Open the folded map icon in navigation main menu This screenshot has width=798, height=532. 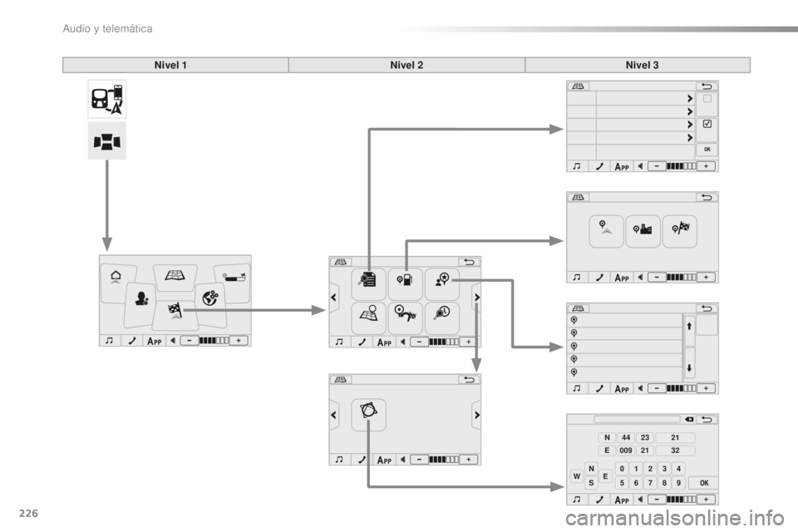[175, 275]
